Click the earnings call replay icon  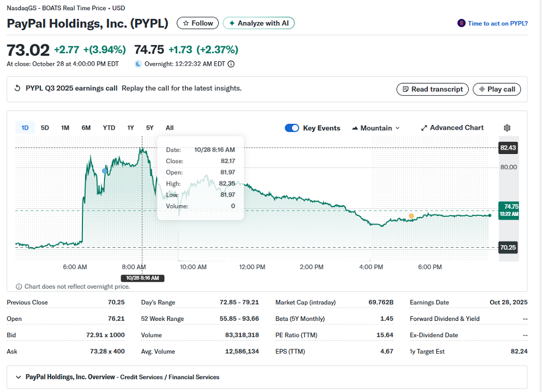[17, 88]
